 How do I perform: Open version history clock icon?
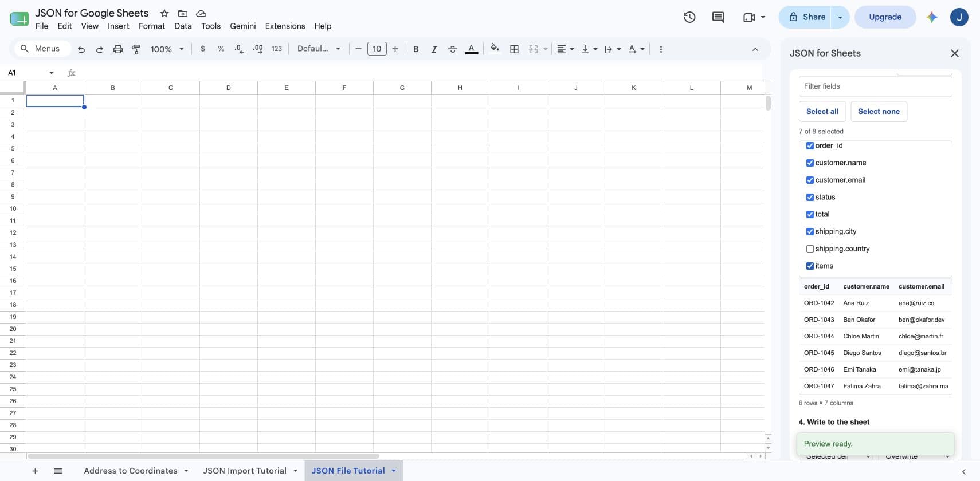[x=689, y=17]
